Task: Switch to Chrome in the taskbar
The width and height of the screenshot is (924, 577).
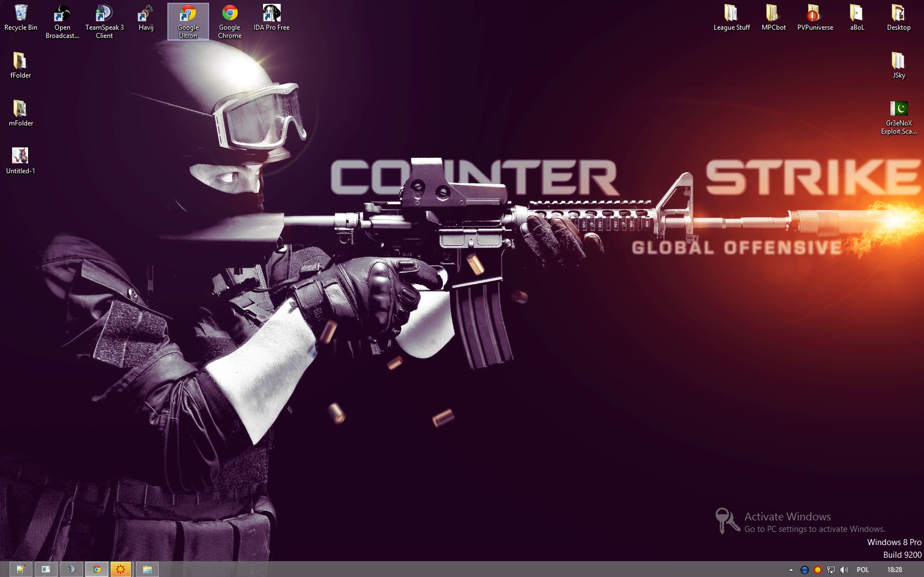Action: [x=97, y=569]
